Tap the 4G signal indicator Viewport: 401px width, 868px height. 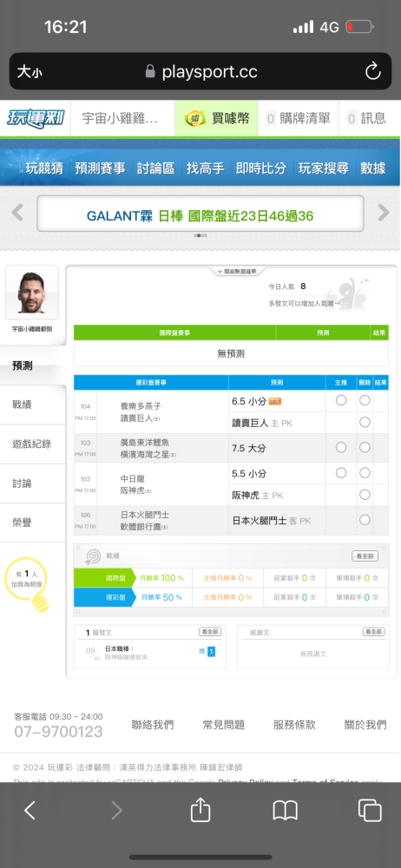click(x=329, y=27)
